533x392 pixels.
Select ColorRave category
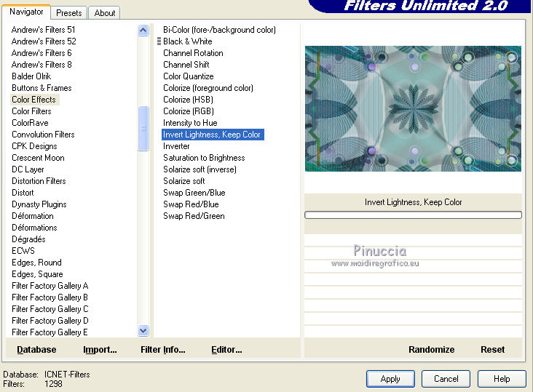pyautogui.click(x=30, y=123)
